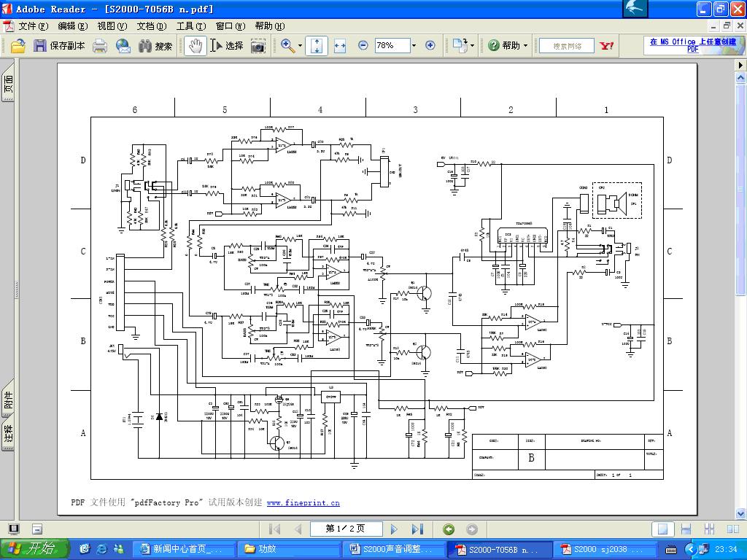Open the 78% zoom level dropdown
Screen dimensions: 747x560
point(414,45)
